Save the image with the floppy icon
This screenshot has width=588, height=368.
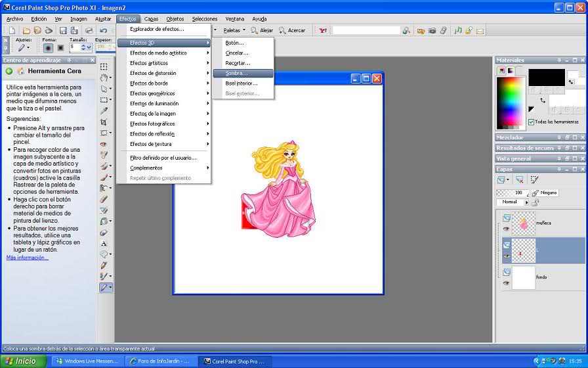coord(64,30)
